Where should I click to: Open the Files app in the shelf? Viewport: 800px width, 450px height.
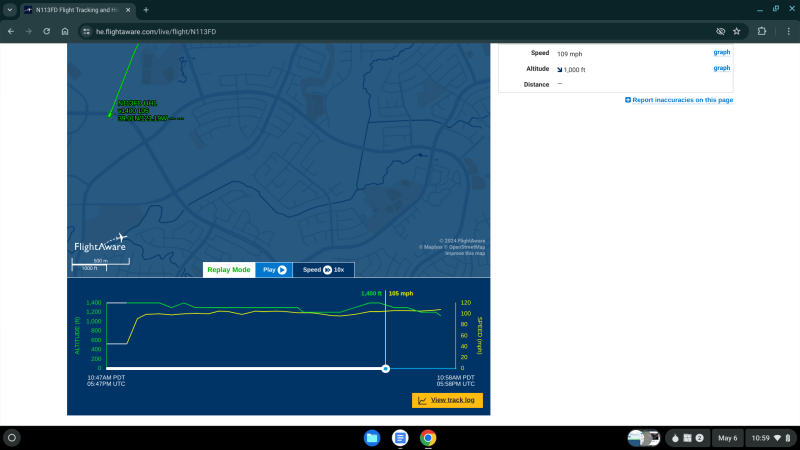[372, 438]
